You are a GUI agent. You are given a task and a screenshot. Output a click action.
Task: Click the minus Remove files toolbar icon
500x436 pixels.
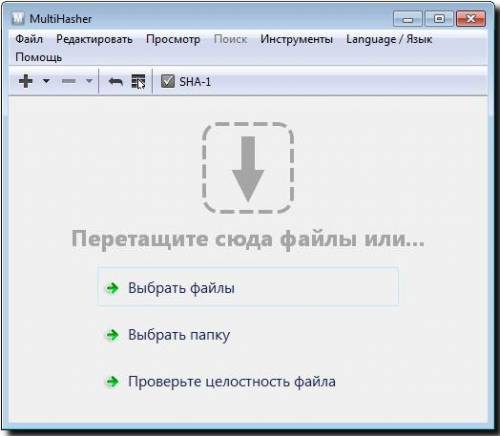point(69,81)
